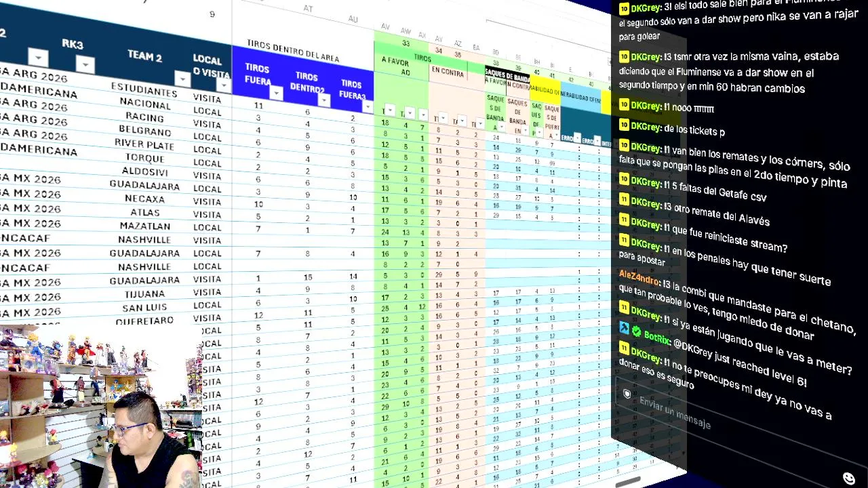Viewport: 868px width, 488px height.
Task: Select the 'MAZATLAN' team cell
Action: point(144,226)
